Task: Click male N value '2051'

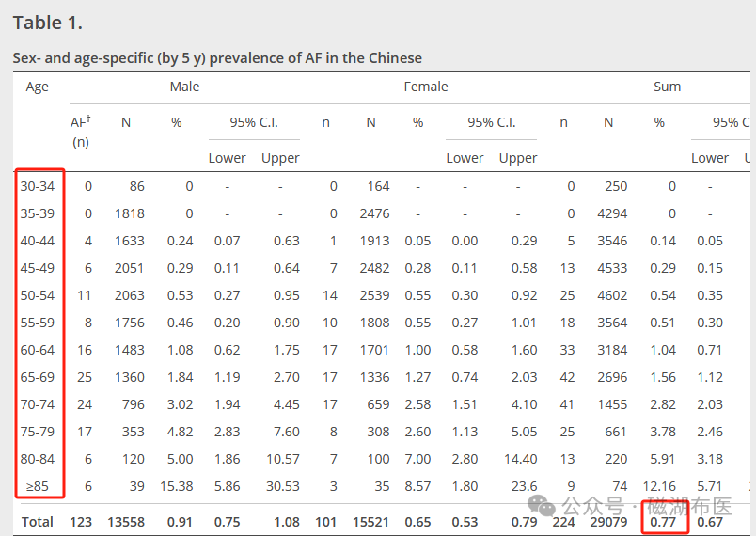Action: tap(129, 268)
